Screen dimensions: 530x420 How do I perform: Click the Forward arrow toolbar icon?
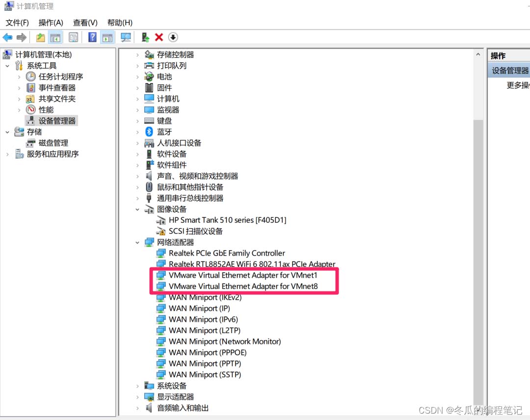[x=22, y=37]
